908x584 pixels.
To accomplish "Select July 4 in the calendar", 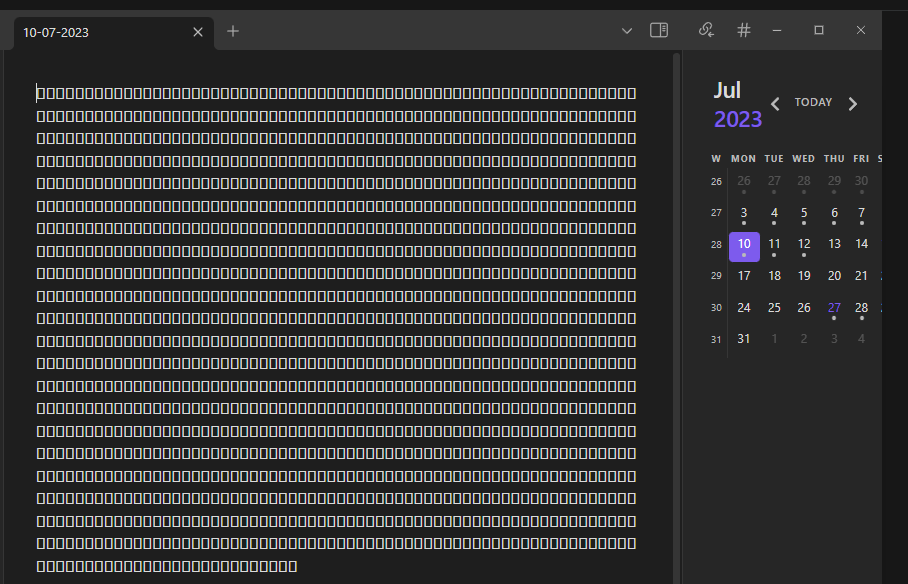I will 774,215.
